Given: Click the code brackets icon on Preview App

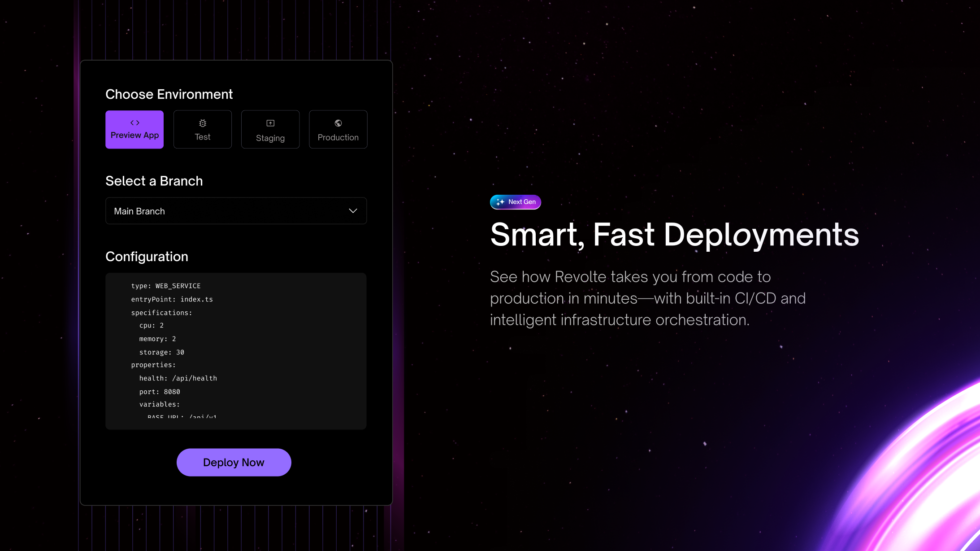Looking at the screenshot, I should 134,122.
